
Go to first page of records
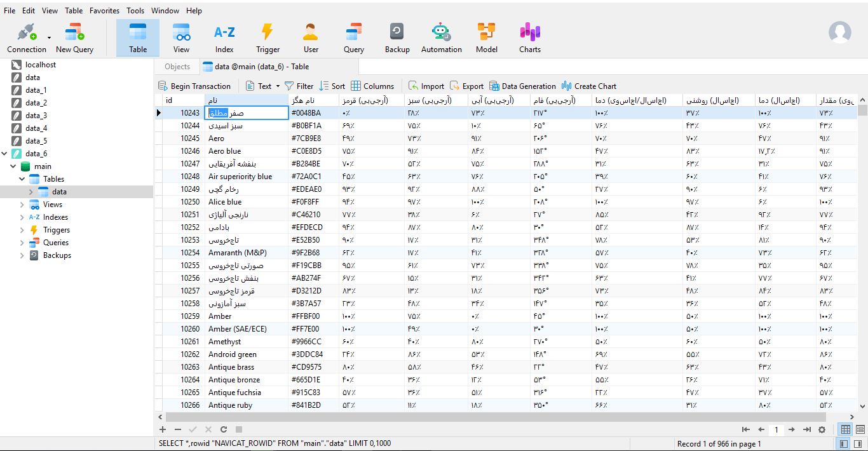coord(746,429)
